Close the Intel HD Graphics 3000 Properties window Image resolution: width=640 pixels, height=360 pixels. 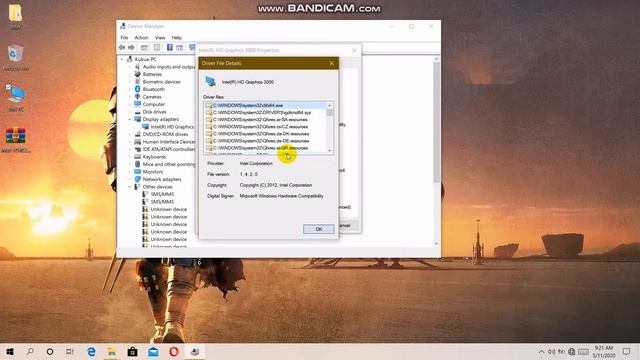pyautogui.click(x=354, y=50)
